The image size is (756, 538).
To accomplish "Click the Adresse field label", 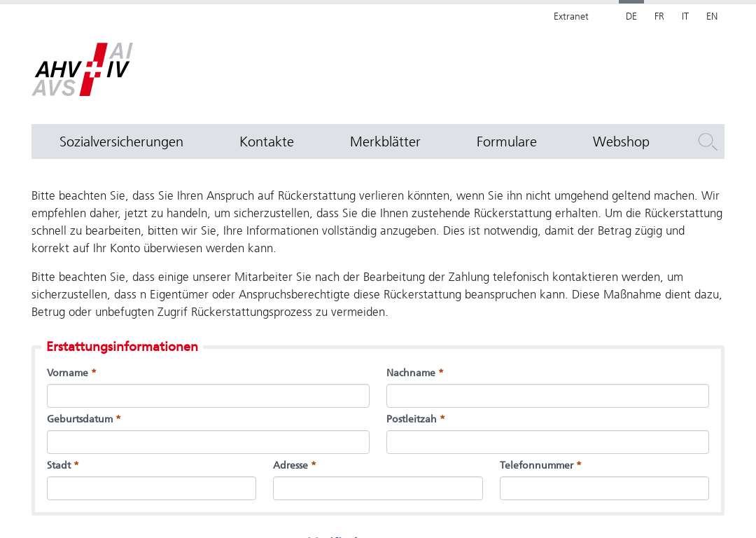I will coord(290,465).
